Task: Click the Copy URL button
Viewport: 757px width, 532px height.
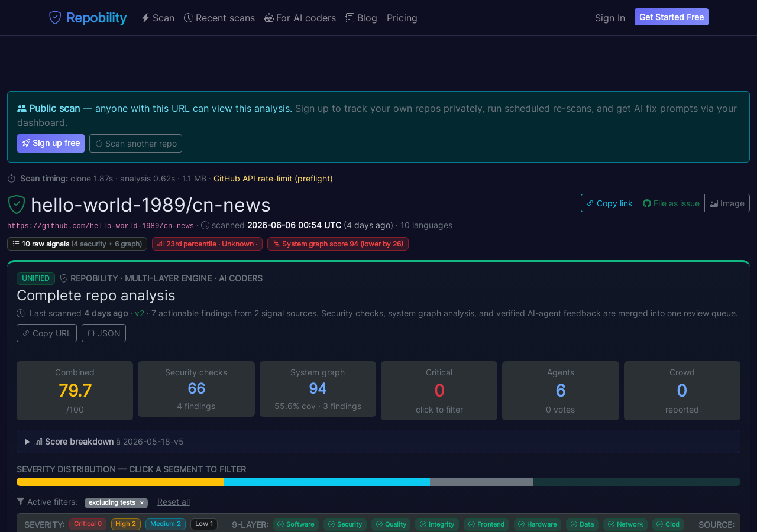Action: (x=47, y=333)
